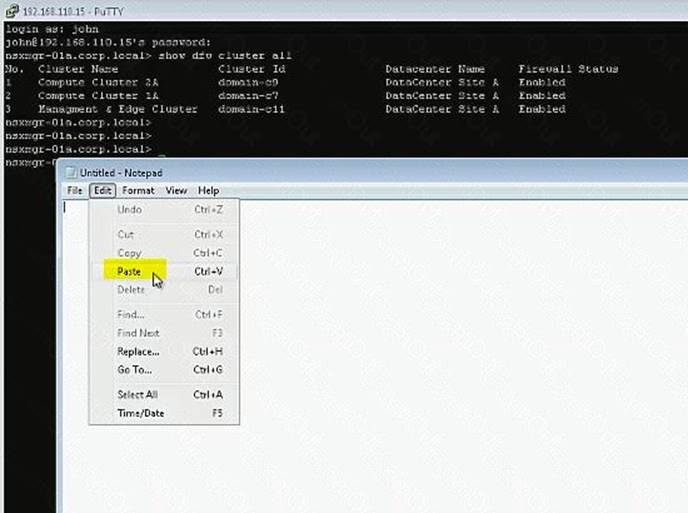Click the disabled Copy menu entry
This screenshot has height=513, width=688.
[129, 253]
